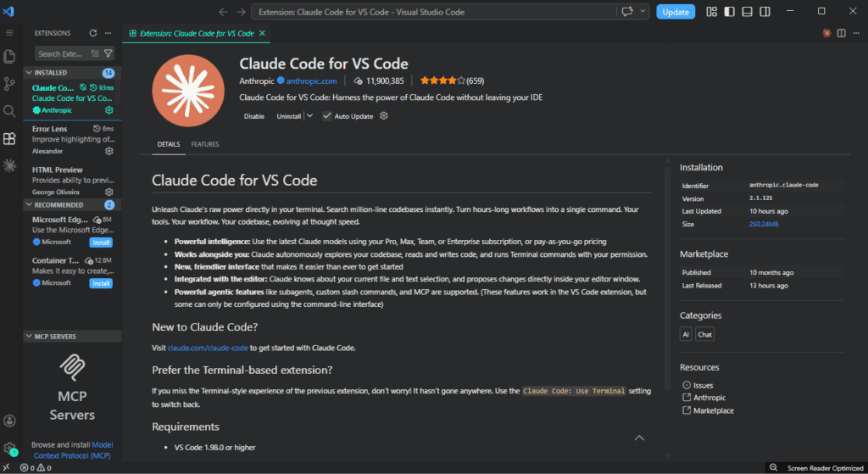Uninstall the Claude Code extension

coord(288,116)
